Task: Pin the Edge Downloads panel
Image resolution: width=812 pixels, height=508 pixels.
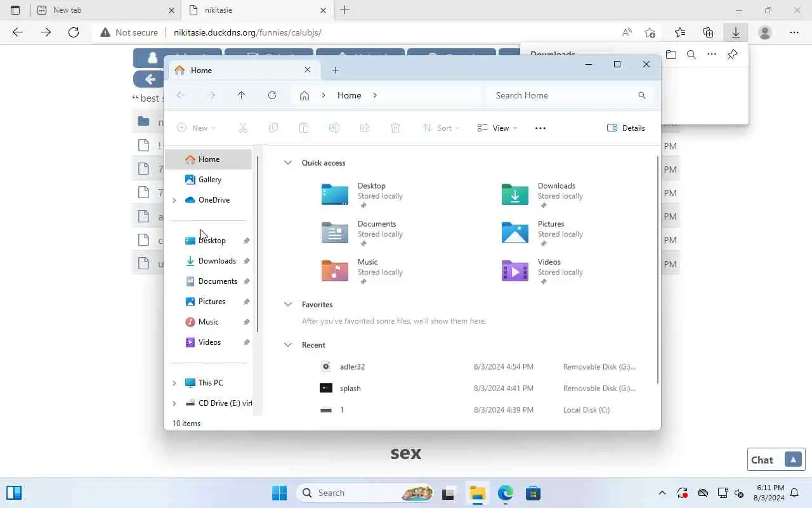Action: point(732,55)
